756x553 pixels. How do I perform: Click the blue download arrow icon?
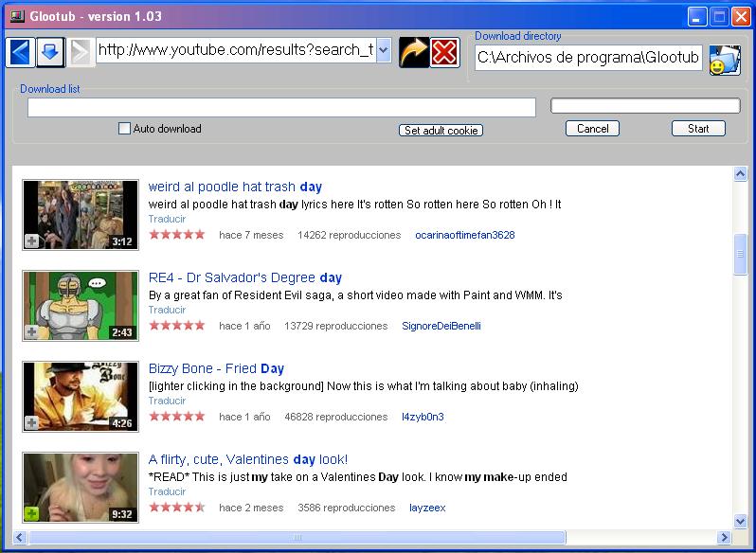[x=50, y=52]
